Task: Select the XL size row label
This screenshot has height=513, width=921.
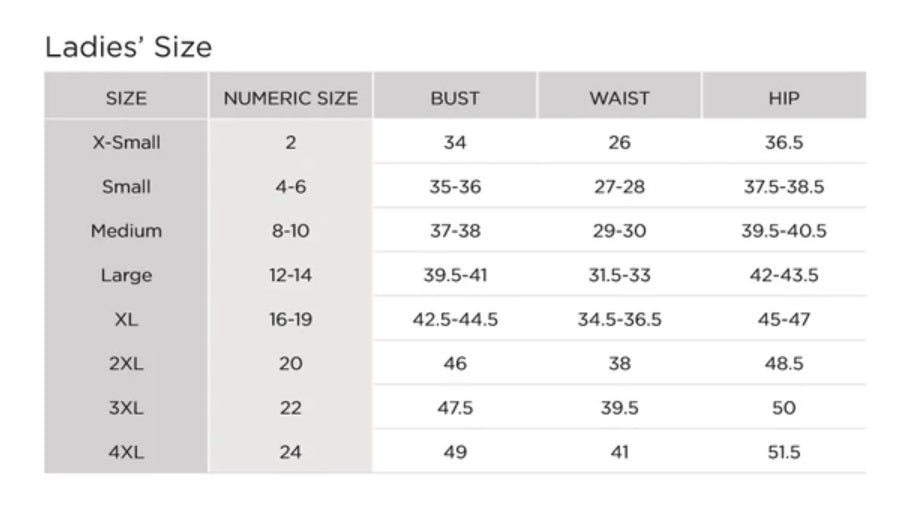Action: [x=126, y=320]
